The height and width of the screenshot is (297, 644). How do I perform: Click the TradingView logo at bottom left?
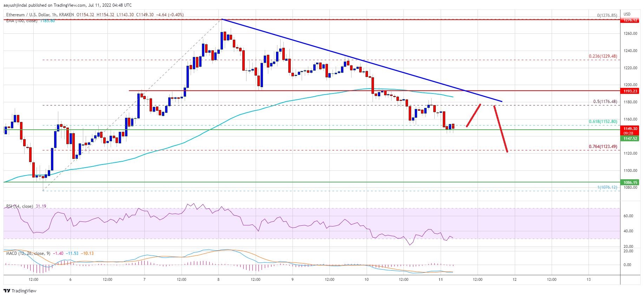click(20, 291)
